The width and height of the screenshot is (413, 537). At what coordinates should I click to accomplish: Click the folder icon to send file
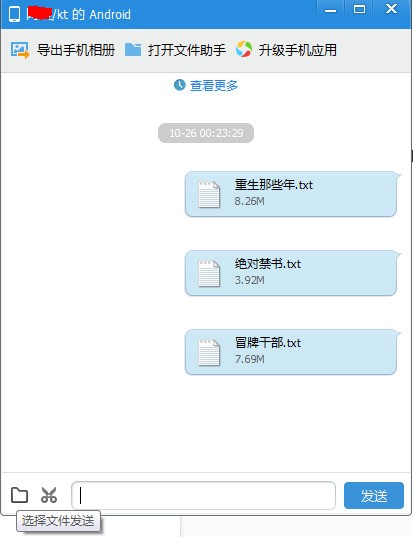[19, 495]
